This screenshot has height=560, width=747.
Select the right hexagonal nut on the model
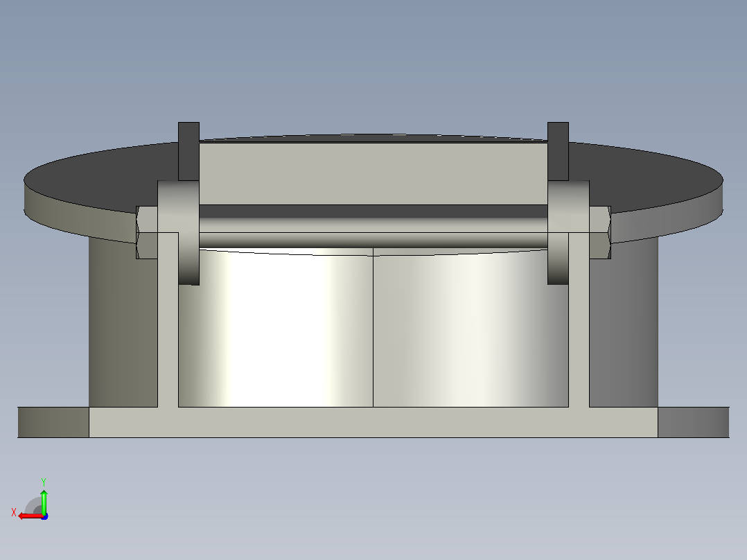600,233
